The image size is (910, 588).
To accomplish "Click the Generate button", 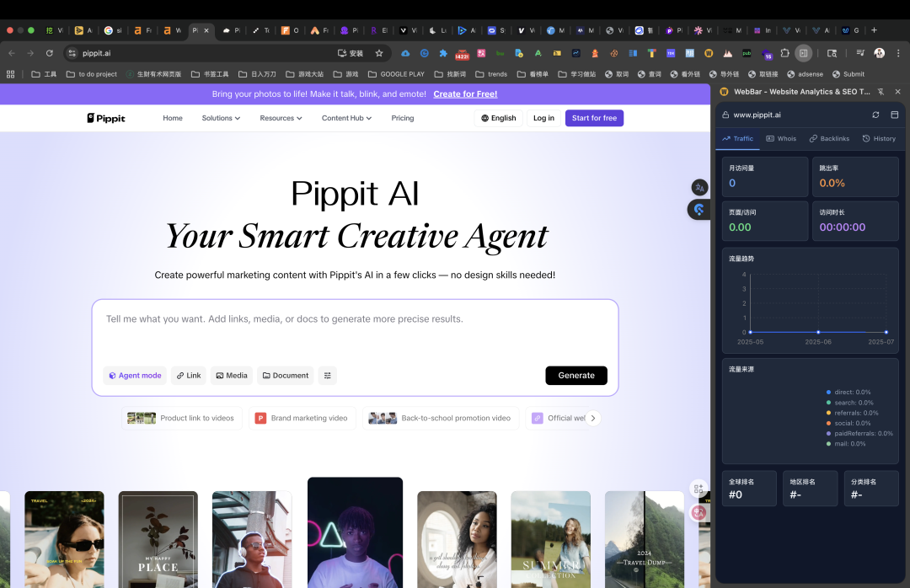I will 576,376.
